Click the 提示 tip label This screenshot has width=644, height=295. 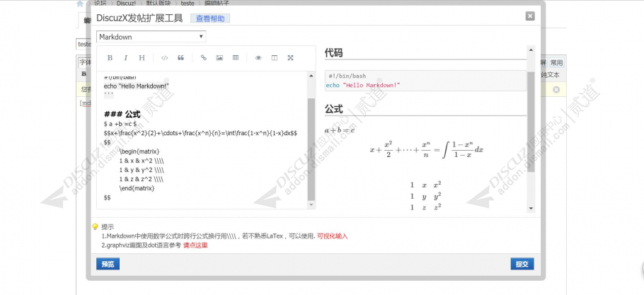pyautogui.click(x=108, y=227)
